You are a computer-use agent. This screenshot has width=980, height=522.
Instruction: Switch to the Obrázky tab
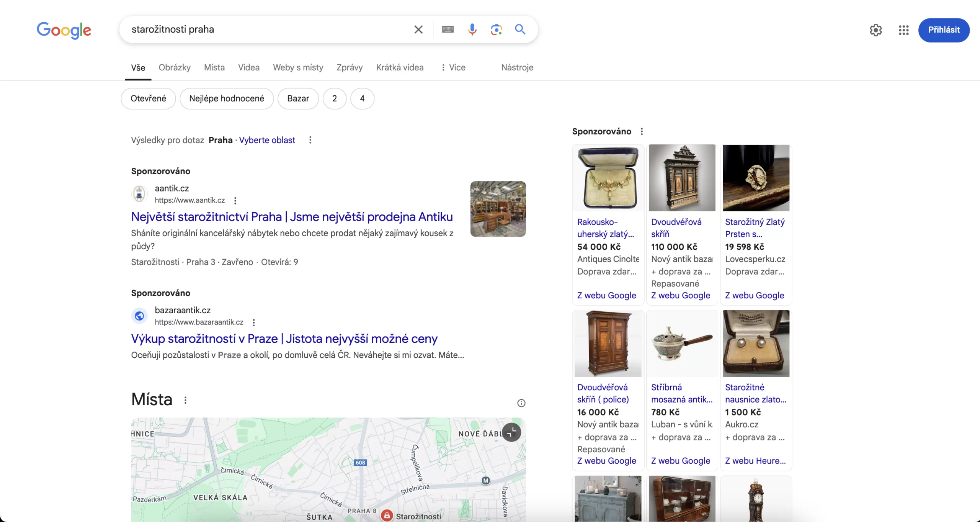[175, 67]
